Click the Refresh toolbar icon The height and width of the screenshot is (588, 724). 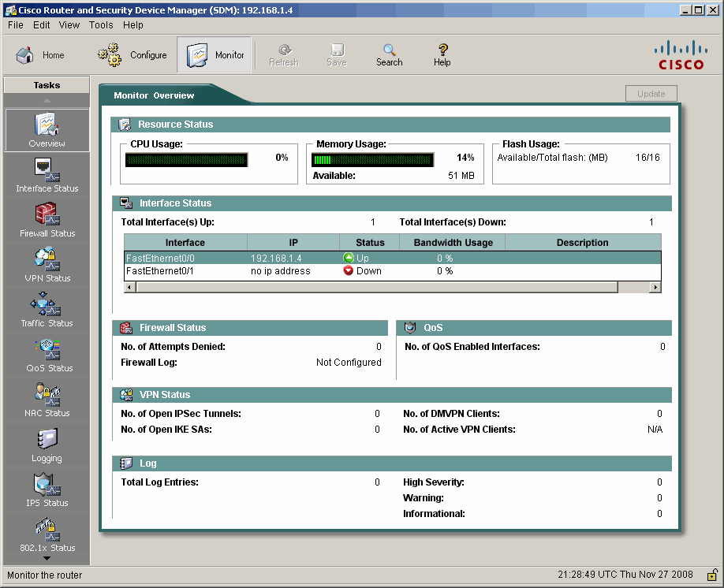(x=284, y=55)
